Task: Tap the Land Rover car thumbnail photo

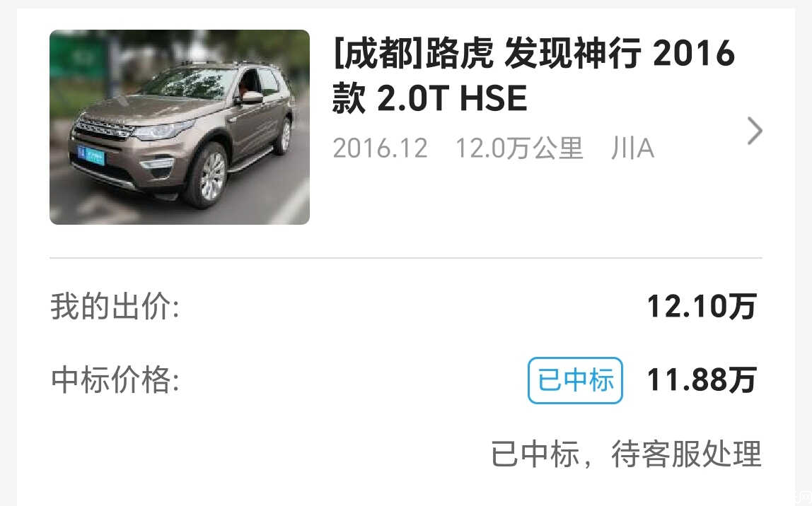Action: (x=180, y=127)
